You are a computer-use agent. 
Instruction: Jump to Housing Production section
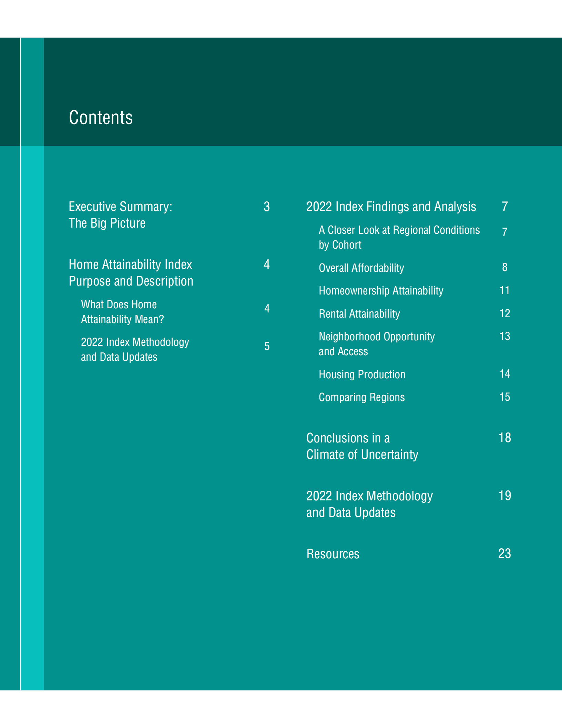point(362,375)
